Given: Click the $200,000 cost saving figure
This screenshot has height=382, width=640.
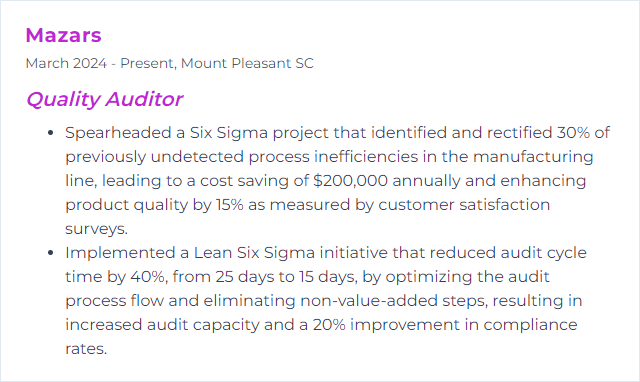Looking at the screenshot, I should 350,181.
